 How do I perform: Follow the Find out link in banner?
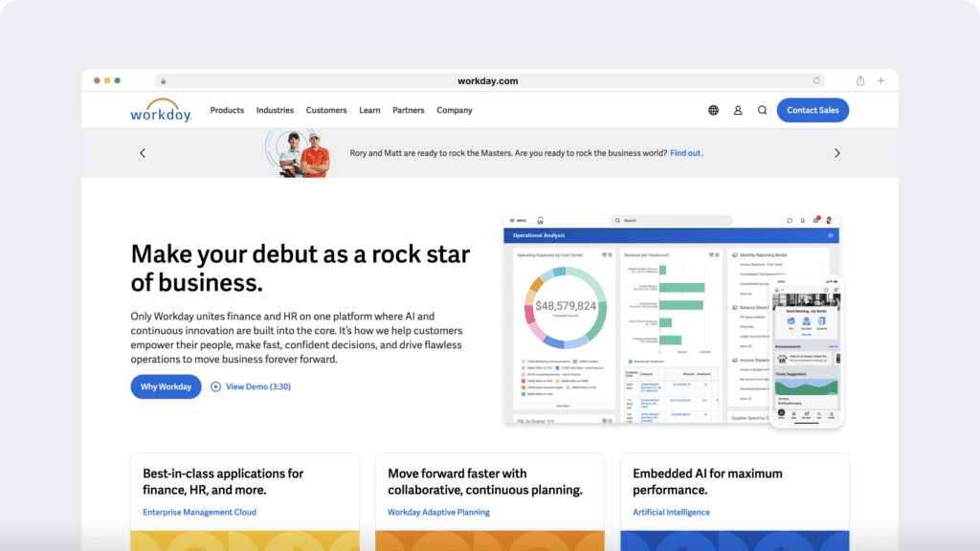point(685,153)
